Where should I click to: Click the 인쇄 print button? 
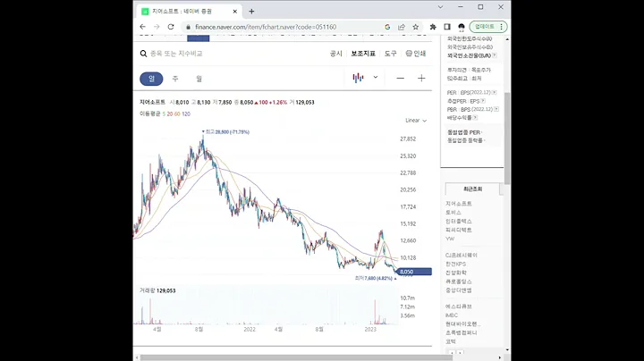coord(416,54)
